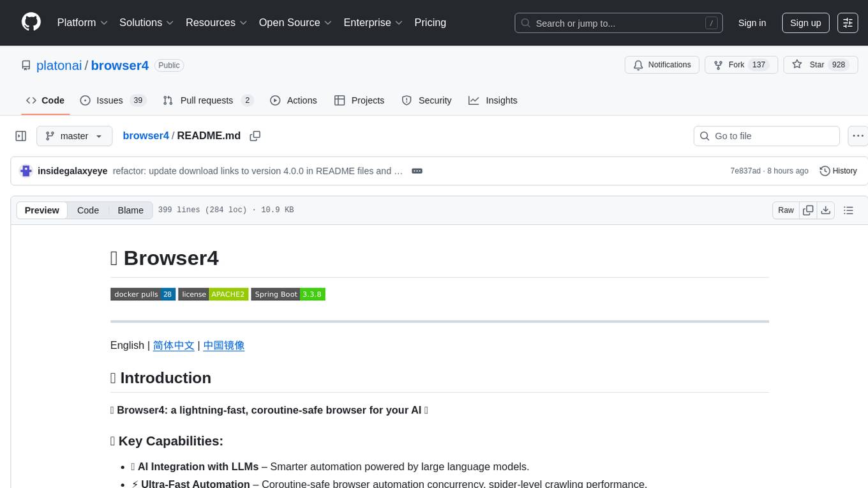Open the 中国镜像 mirror link
Screen dimensions: 868x488
click(x=224, y=345)
